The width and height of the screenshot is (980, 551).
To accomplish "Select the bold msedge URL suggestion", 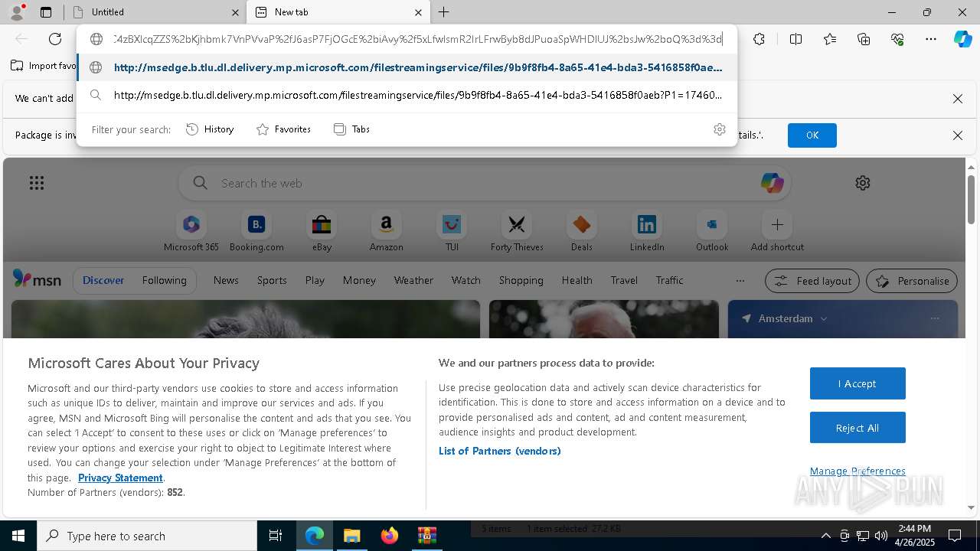I will point(407,67).
